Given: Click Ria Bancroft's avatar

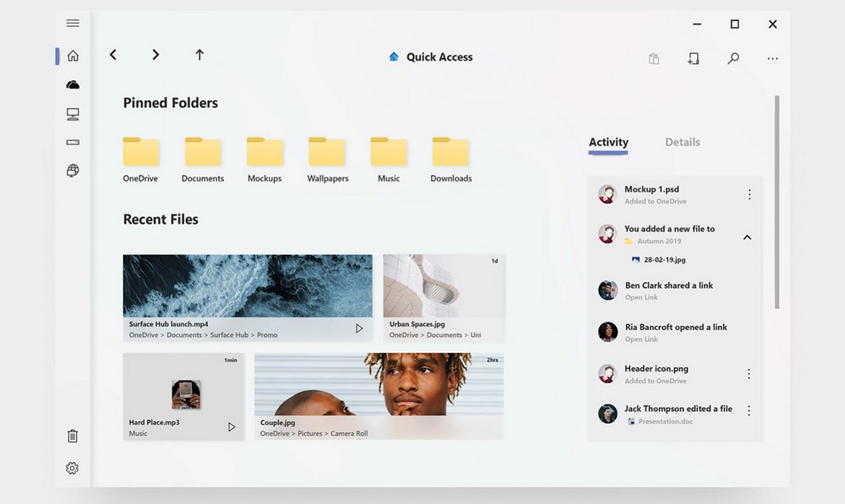Looking at the screenshot, I should [x=608, y=332].
